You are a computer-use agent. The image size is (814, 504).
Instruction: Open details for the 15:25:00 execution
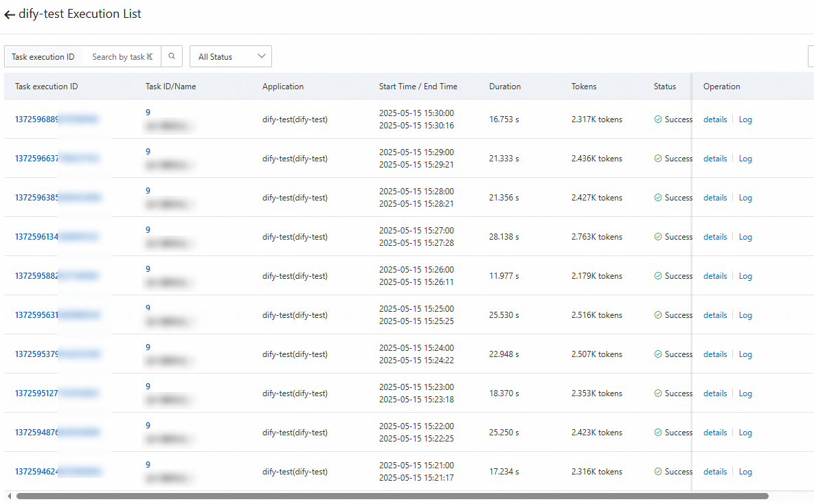[715, 315]
